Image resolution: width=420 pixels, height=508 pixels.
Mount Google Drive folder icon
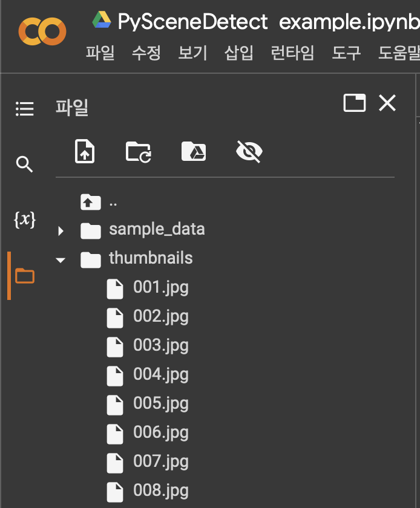(194, 151)
